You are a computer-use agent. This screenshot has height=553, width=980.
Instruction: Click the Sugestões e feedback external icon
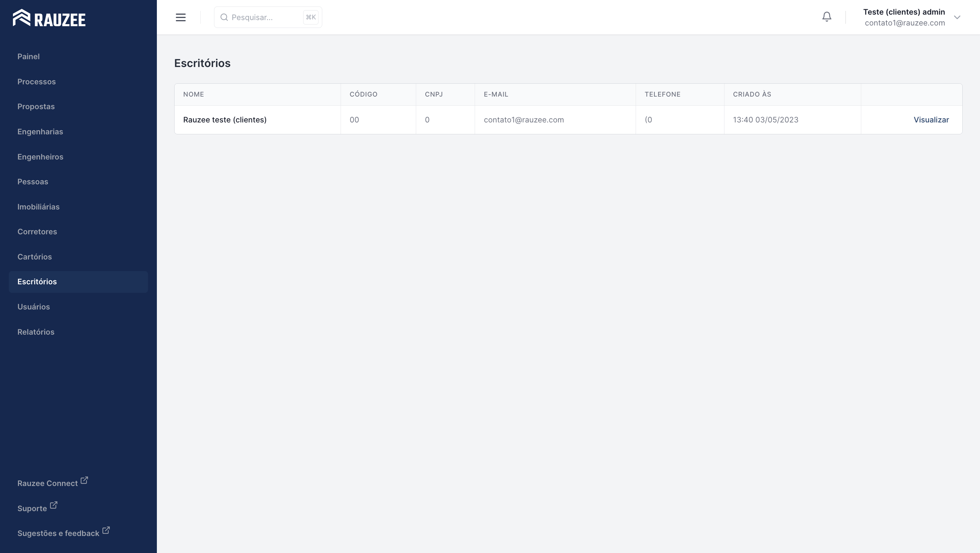[x=106, y=530]
